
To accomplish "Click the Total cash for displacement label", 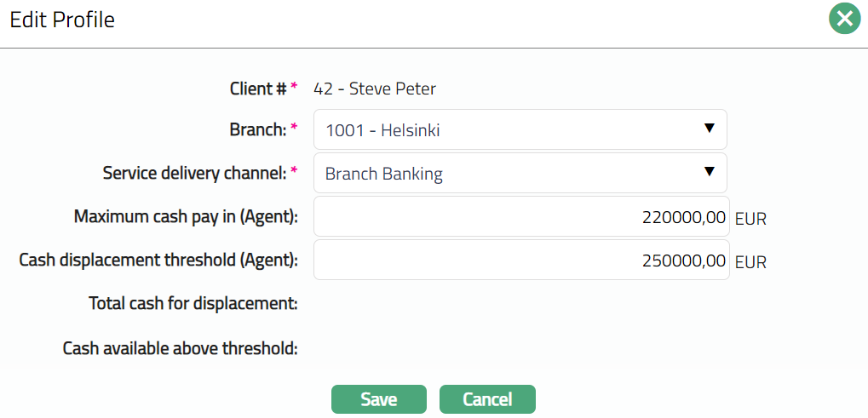I will pos(193,303).
